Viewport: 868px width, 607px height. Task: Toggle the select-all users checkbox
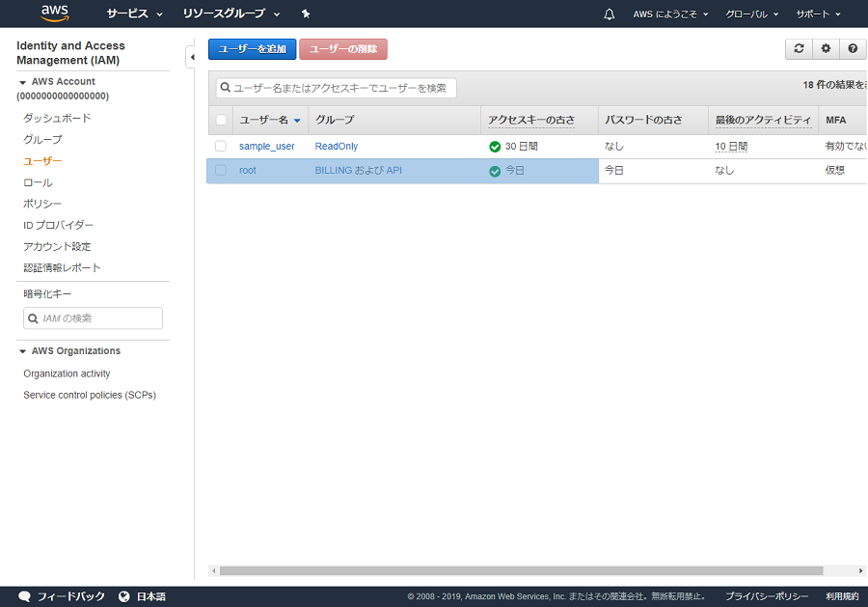coord(221,120)
